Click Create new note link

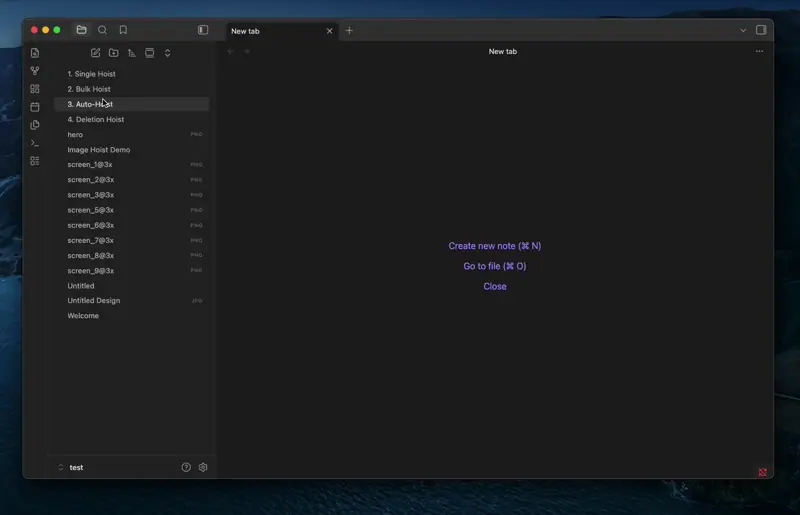coord(494,246)
